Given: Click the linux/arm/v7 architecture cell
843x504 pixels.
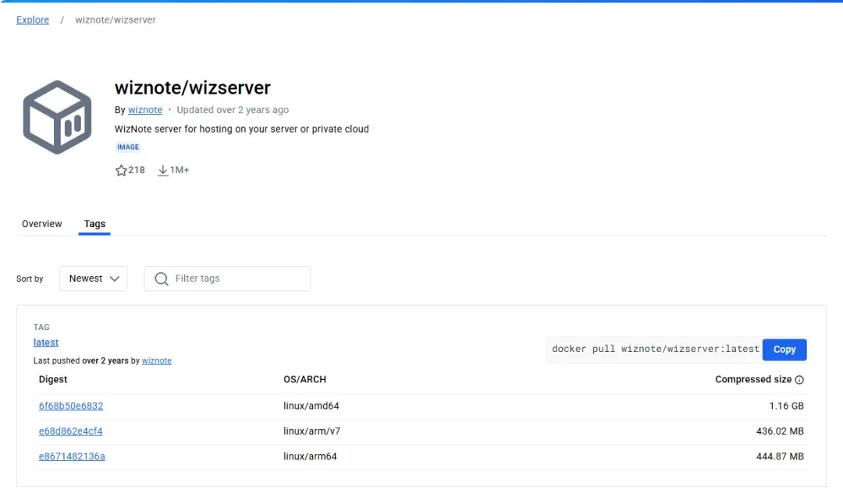Looking at the screenshot, I should 311,431.
